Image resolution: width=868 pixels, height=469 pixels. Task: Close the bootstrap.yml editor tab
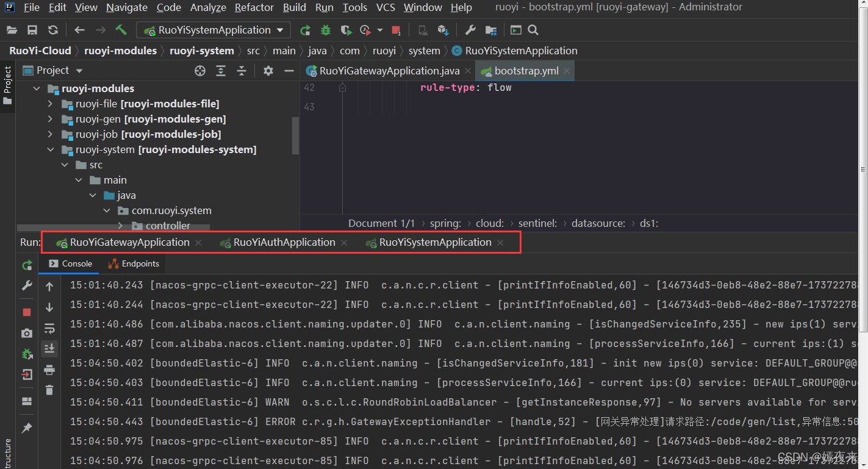tap(567, 71)
